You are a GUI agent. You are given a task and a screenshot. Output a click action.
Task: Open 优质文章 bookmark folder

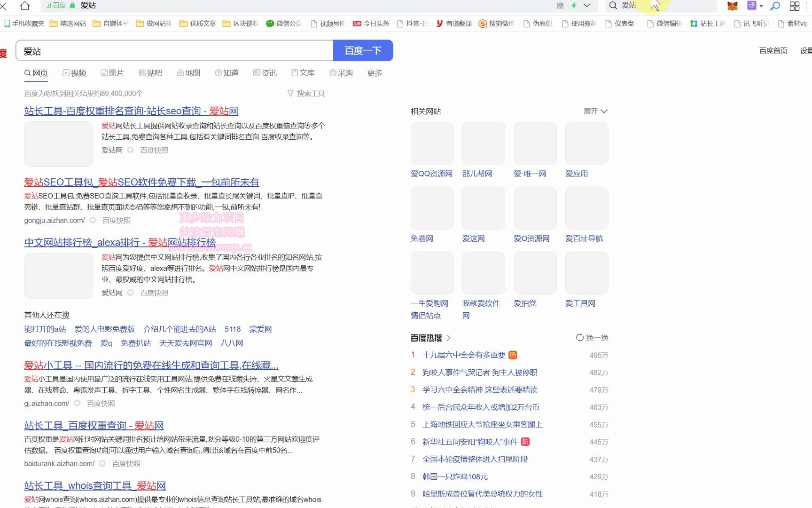point(198,24)
